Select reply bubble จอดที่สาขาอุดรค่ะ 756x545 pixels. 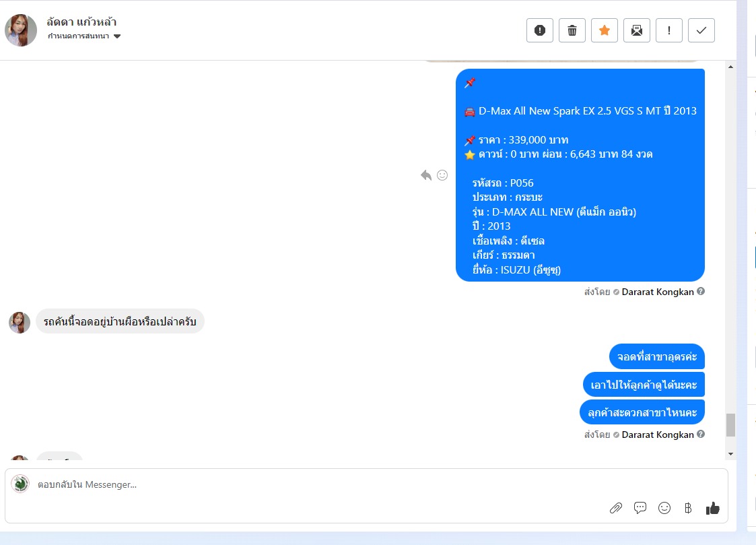[656, 356]
